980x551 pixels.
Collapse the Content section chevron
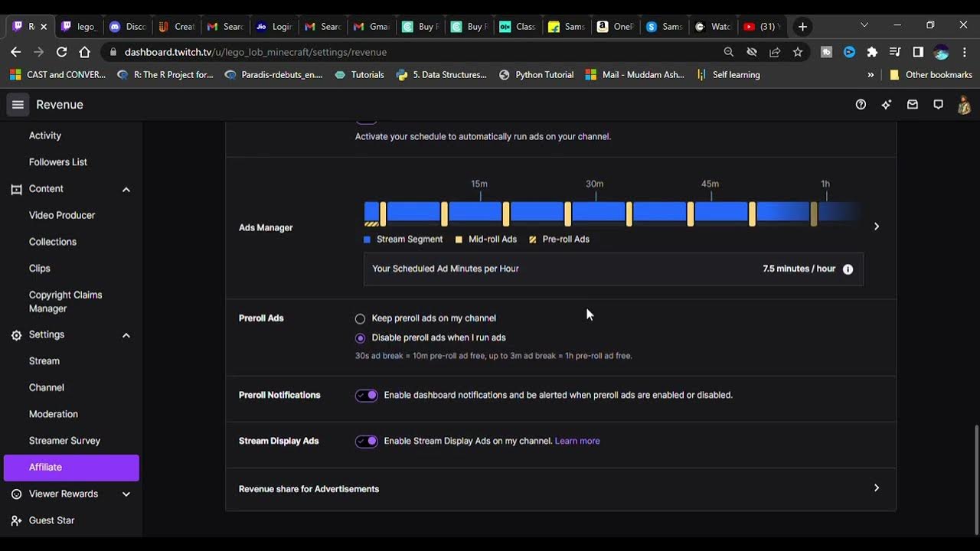coord(126,190)
